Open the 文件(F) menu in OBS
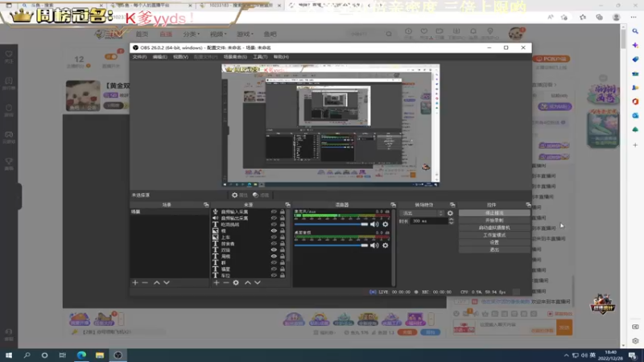The width and height of the screenshot is (644, 362). click(x=139, y=57)
